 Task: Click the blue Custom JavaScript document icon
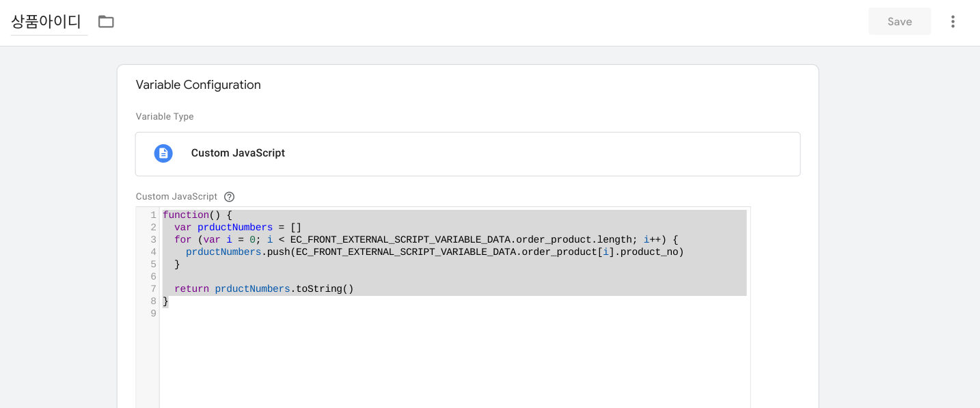tap(163, 153)
